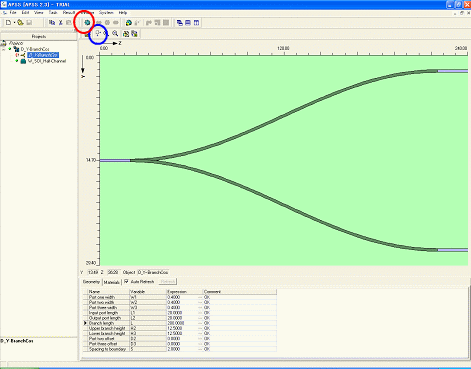Screen dimensions: 471x369
Task: Switch to the Materials tab
Action: [112, 282]
